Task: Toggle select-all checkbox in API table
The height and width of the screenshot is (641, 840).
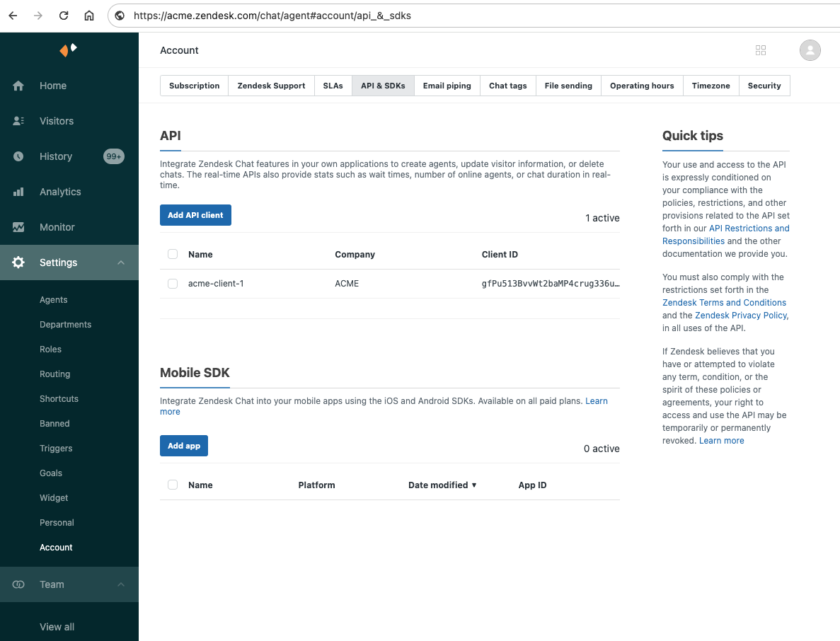Action: tap(173, 254)
